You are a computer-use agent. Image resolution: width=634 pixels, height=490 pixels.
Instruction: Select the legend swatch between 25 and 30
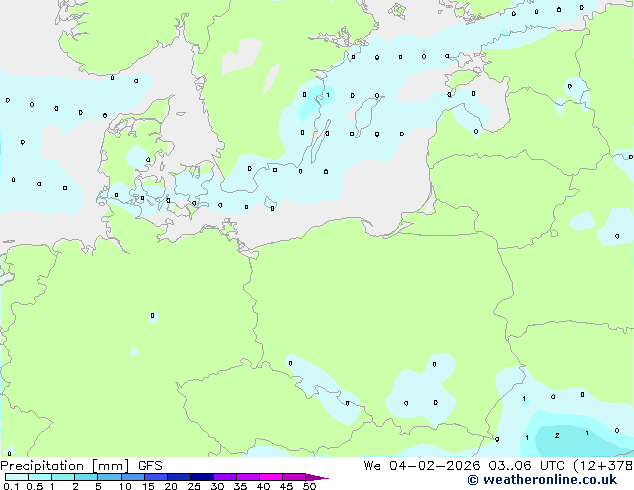point(202,477)
